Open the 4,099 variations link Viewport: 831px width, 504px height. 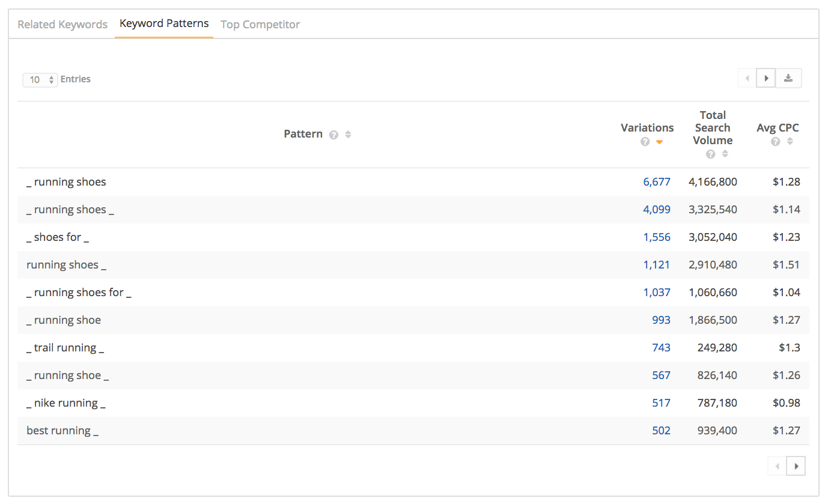point(657,210)
